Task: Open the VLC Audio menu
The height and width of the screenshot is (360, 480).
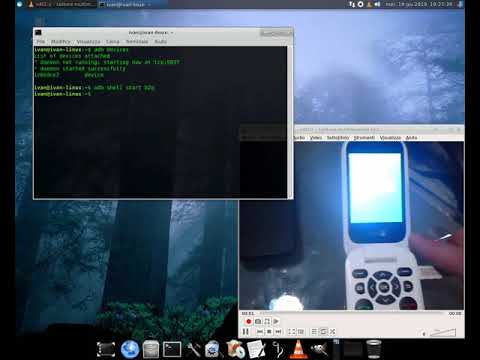Action: coord(299,138)
